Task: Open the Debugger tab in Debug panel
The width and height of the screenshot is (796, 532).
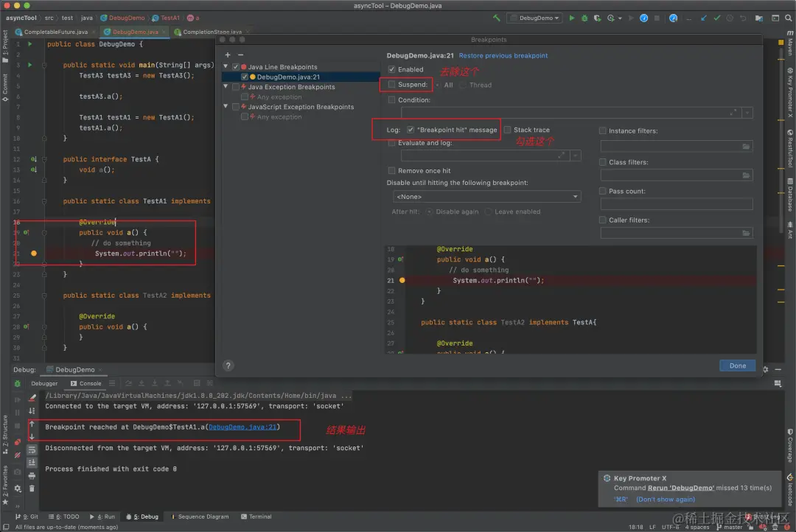Action: pyautogui.click(x=44, y=383)
